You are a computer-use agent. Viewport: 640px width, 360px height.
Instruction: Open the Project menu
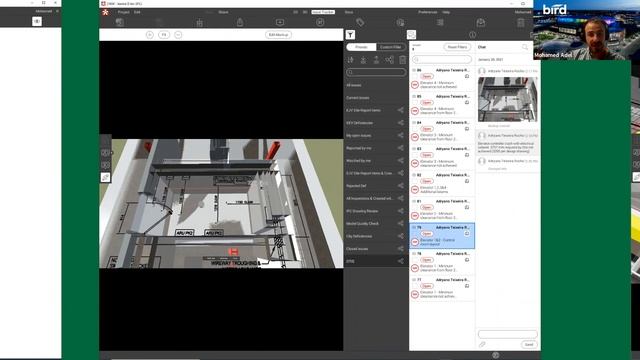(x=124, y=12)
